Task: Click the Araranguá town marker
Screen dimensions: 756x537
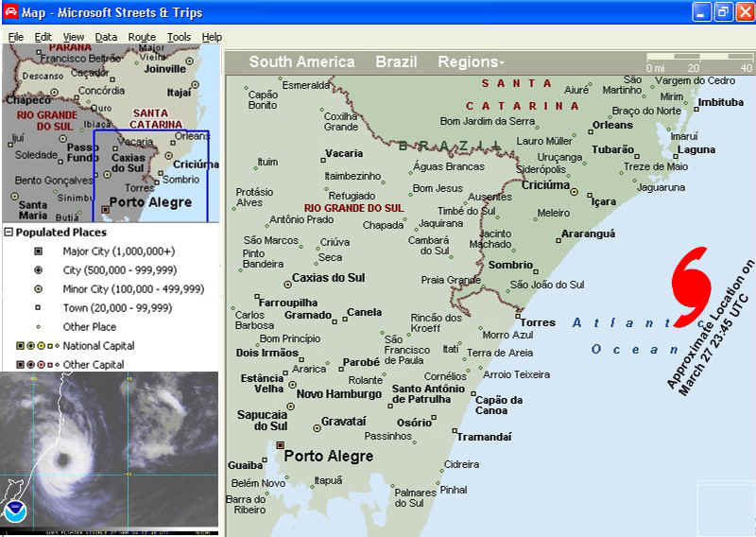Action: coord(558,240)
